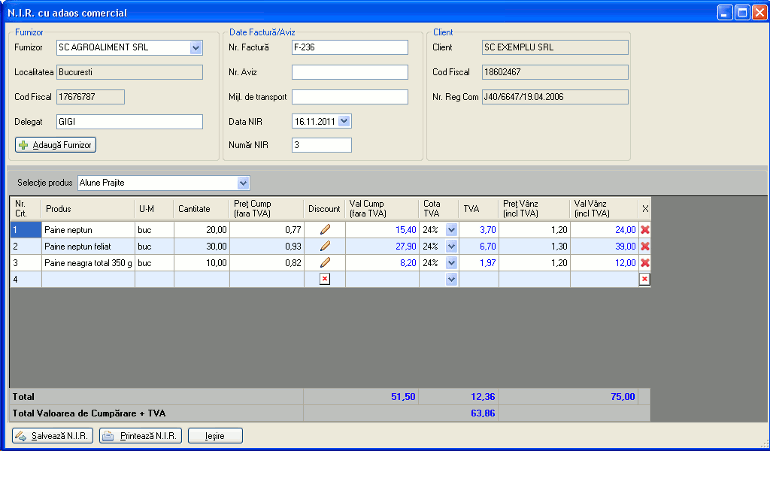
Task: Exit via the Ieșire button
Action: click(215, 436)
